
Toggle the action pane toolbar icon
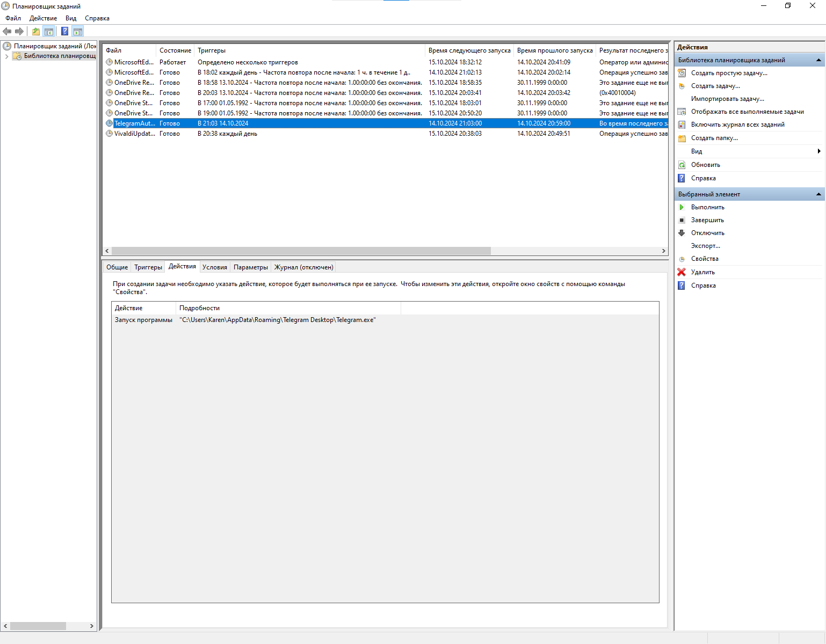click(x=78, y=31)
